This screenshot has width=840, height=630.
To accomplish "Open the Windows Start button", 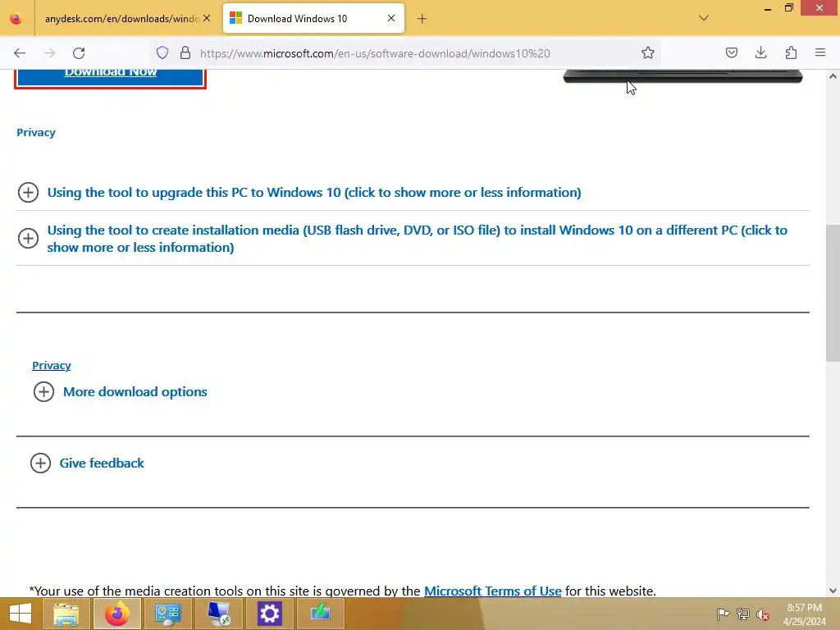I will coord(20,614).
